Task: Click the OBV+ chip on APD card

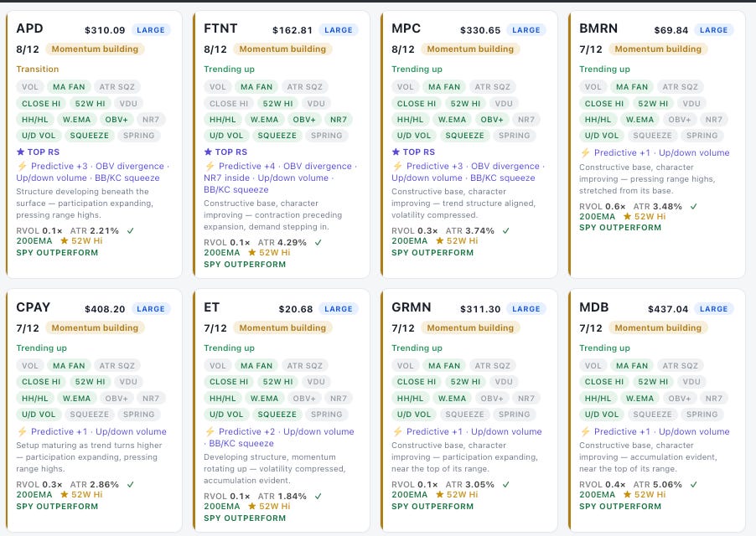Action: click(117, 120)
